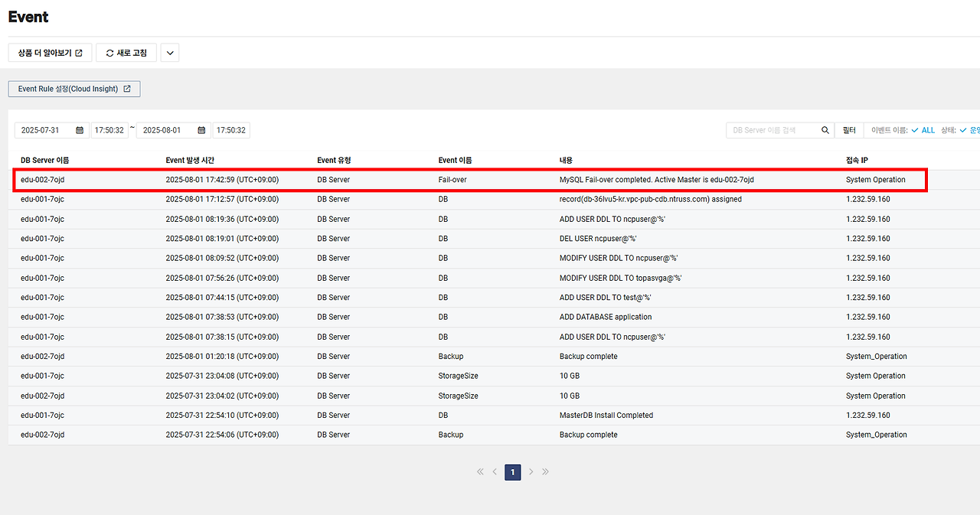Select timestamp 2025-08-01 17:12:57
Image resolution: width=980 pixels, height=515 pixels.
click(x=222, y=199)
